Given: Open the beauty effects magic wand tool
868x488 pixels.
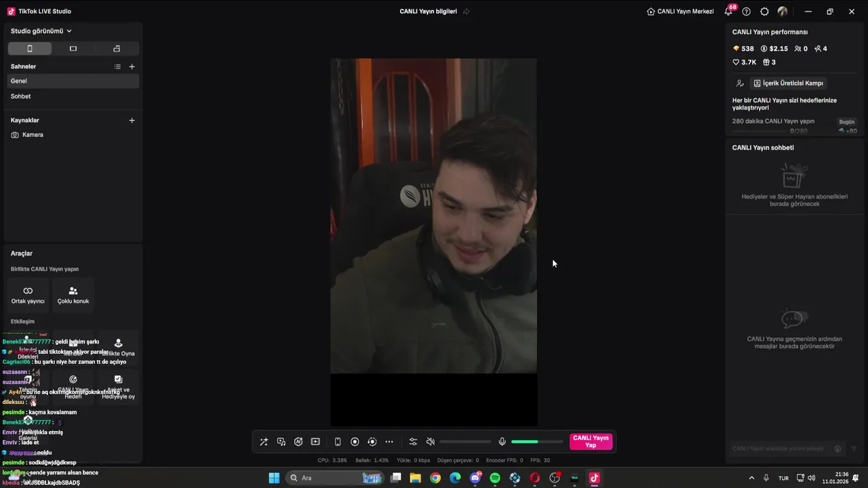Looking at the screenshot, I should coord(264,442).
